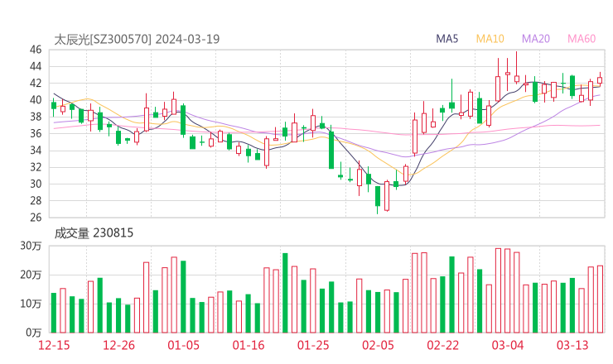Click the first green volume bar at 12-15
The image size is (613, 364).
[54, 313]
